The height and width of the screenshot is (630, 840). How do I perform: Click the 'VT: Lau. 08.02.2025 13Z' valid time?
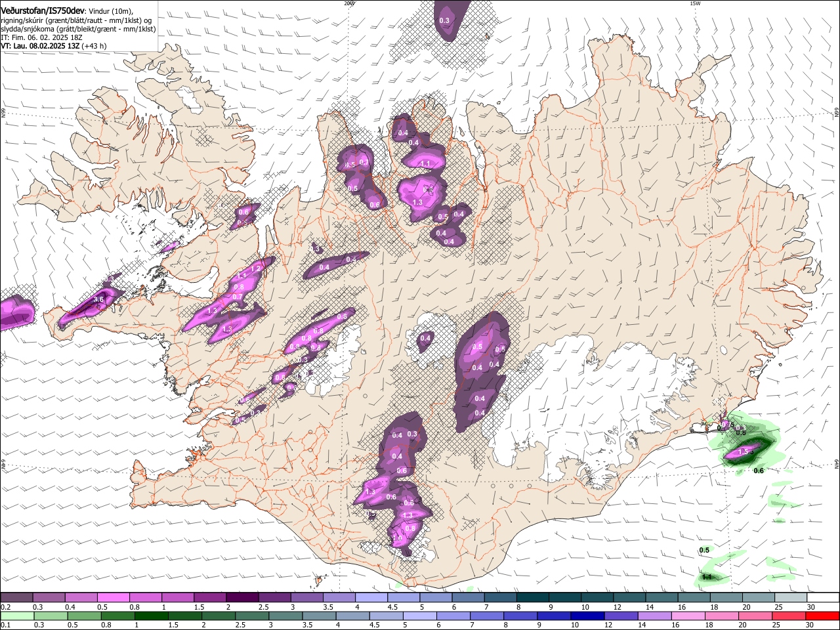[x=40, y=46]
